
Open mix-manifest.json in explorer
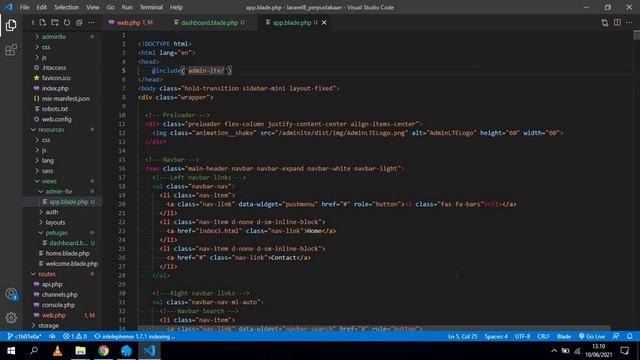(65, 98)
